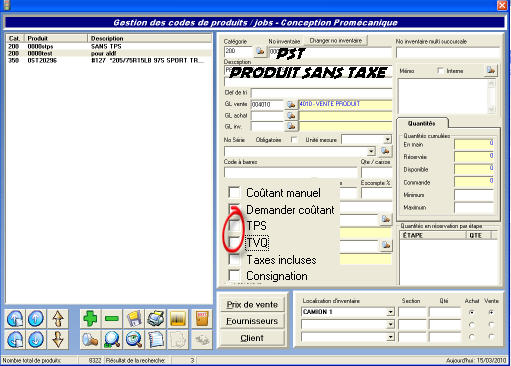Select the 0ST20296 product row

tap(109, 60)
